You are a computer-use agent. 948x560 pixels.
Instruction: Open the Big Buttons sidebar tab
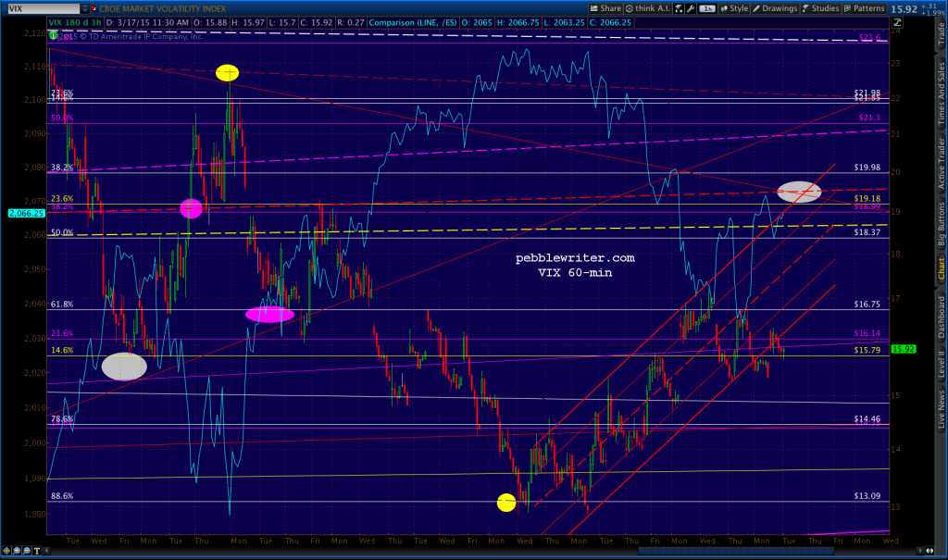[x=942, y=224]
